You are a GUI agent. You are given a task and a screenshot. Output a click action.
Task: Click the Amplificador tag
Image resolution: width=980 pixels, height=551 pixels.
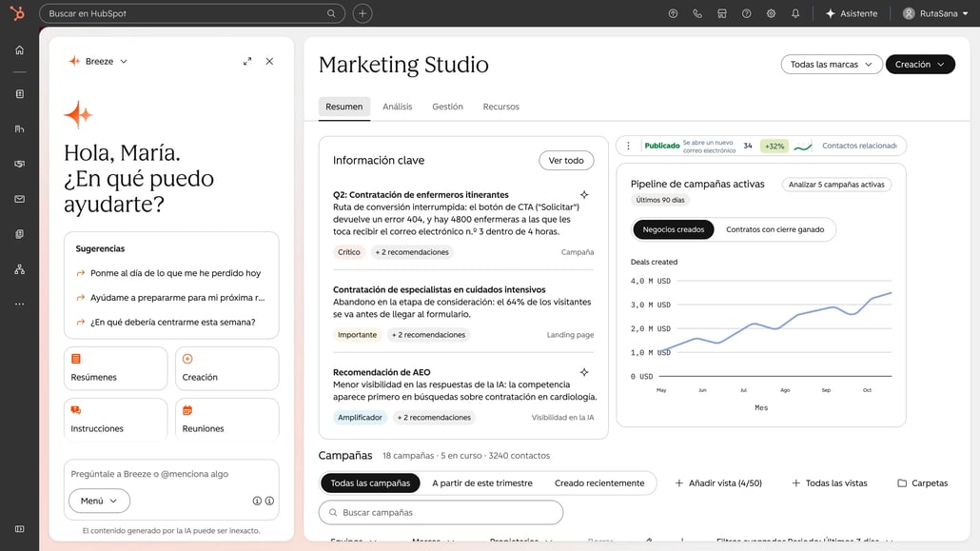(360, 417)
